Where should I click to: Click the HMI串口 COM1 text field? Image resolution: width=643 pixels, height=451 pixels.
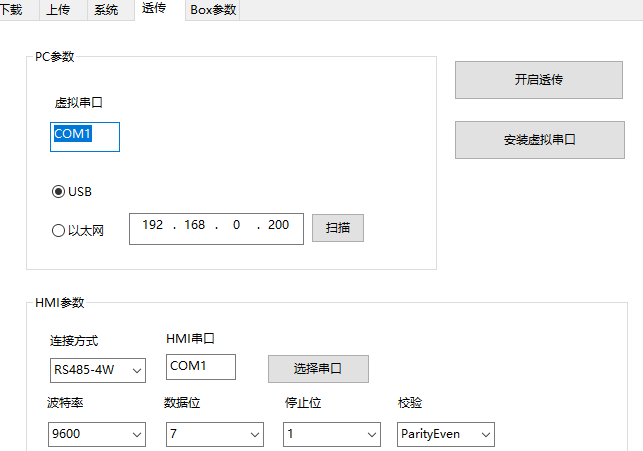pos(201,367)
